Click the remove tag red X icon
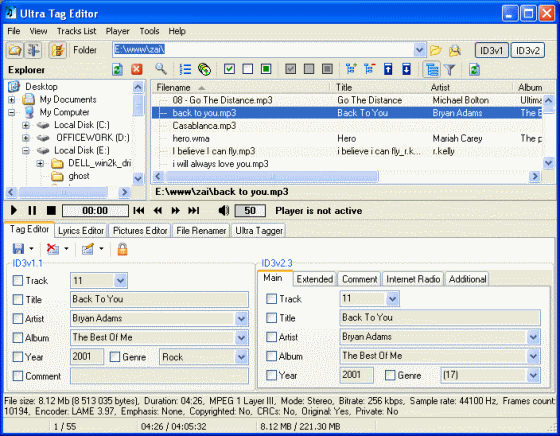Viewport: 560px width, 436px height. click(53, 249)
